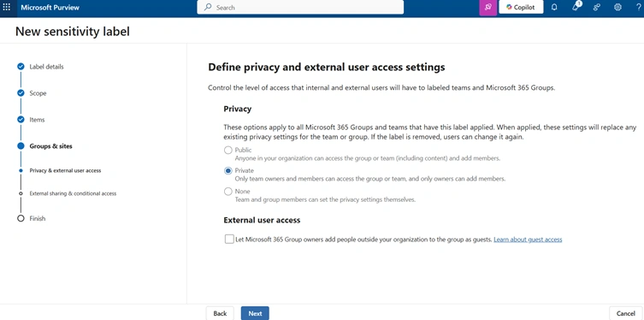This screenshot has width=644, height=320.
Task: Go to Label details step
Action: pos(46,67)
